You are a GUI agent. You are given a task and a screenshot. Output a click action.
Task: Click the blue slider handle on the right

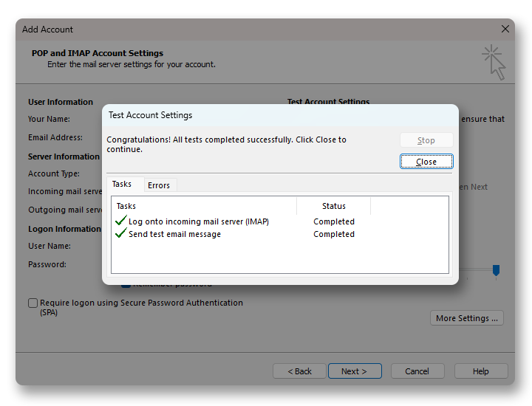pyautogui.click(x=497, y=271)
